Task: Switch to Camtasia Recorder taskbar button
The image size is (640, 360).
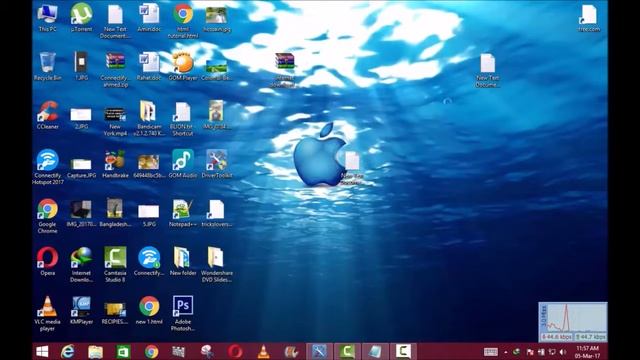Action: click(403, 351)
